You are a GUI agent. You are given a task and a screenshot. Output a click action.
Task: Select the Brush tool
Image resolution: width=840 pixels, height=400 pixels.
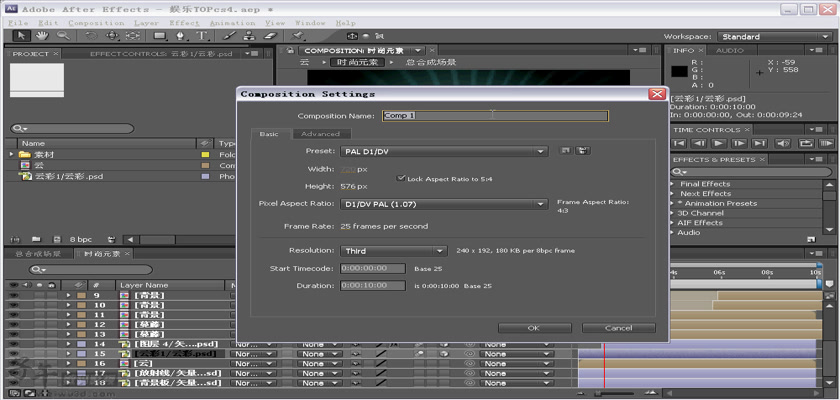pyautogui.click(x=229, y=36)
